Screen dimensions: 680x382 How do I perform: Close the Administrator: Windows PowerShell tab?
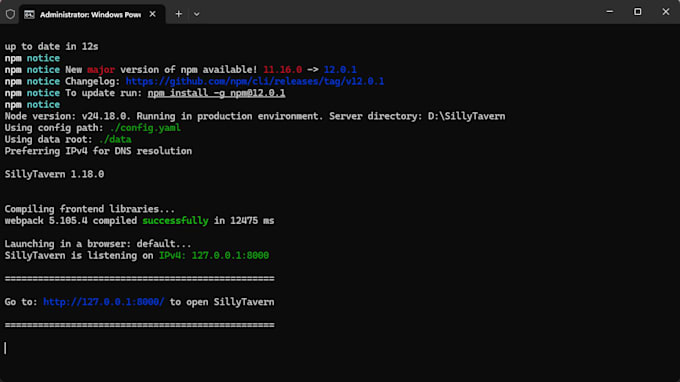[153, 14]
